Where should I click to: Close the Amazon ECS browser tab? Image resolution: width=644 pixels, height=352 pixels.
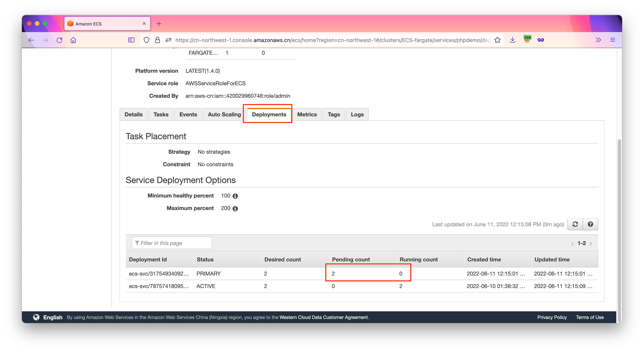144,23
